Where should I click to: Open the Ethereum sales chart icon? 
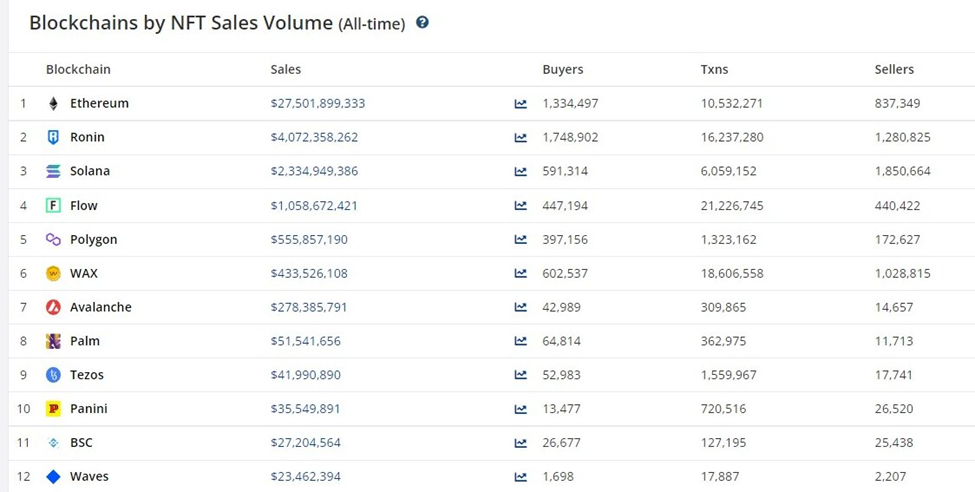tap(521, 103)
